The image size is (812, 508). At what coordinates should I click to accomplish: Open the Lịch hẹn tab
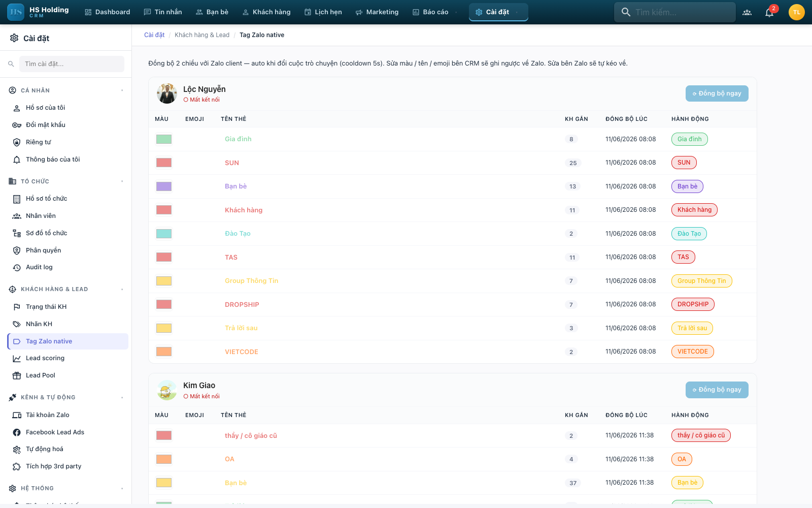(323, 12)
